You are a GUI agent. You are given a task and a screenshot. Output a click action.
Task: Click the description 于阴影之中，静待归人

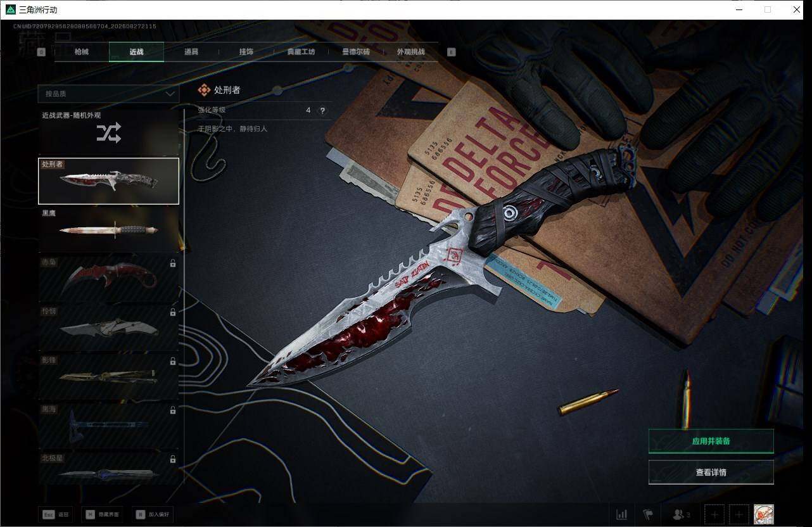232,129
